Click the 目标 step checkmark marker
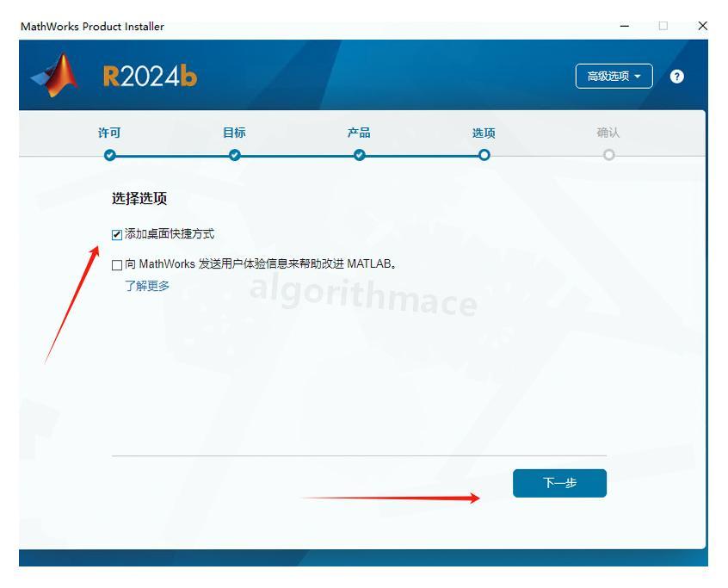This screenshot has height=588, width=728. 235,155
